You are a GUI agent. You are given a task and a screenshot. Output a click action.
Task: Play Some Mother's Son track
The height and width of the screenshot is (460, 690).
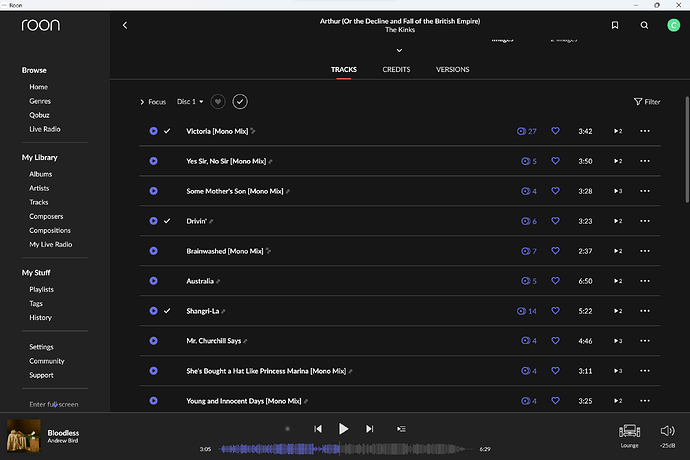[153, 191]
